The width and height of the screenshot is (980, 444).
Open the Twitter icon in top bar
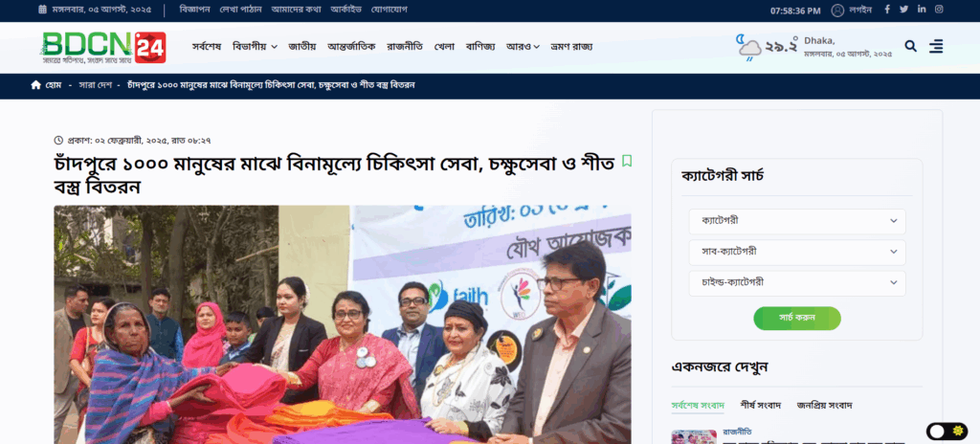(x=903, y=10)
